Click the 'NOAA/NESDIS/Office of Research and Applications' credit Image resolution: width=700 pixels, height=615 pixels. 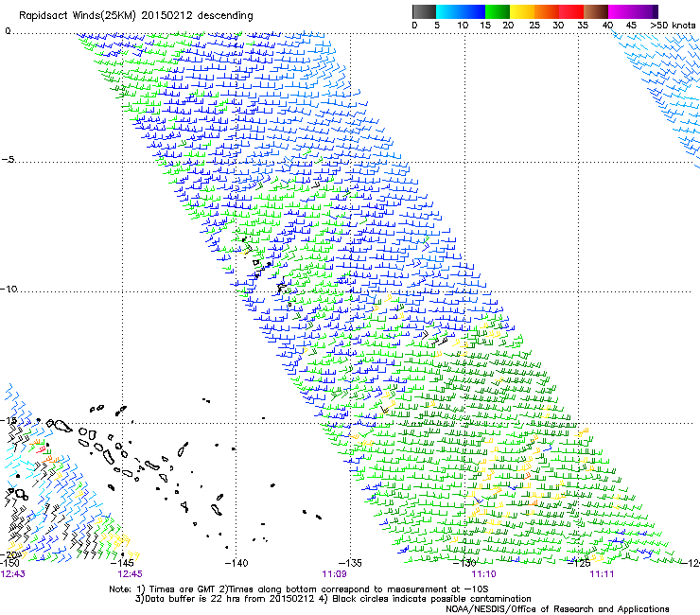tap(557, 609)
